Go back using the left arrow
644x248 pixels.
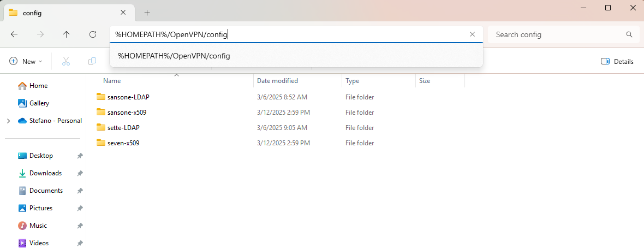pos(14,34)
